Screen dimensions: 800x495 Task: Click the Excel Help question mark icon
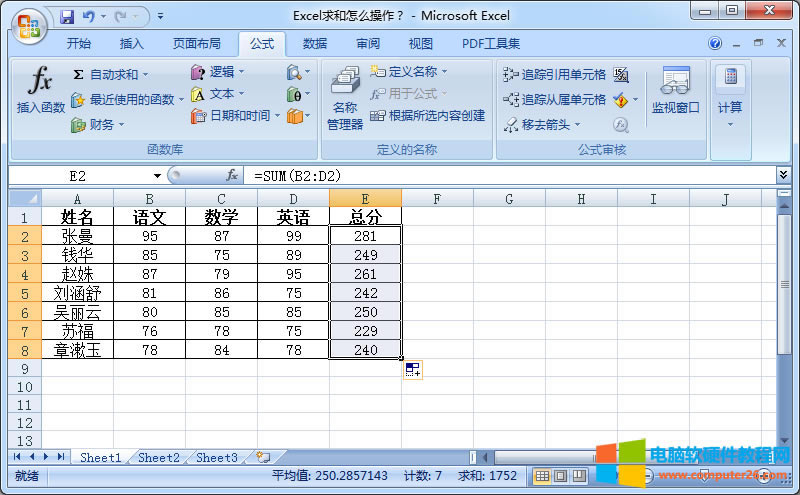point(715,44)
